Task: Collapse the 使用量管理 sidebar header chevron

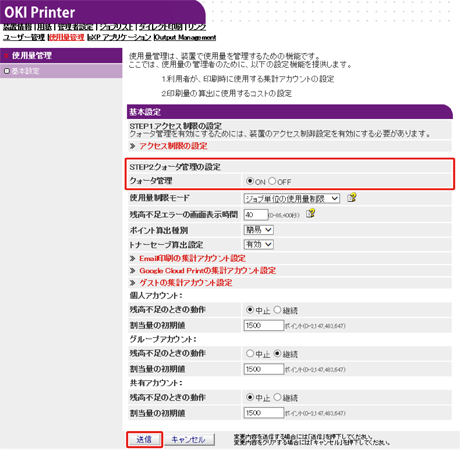Action: coord(6,56)
